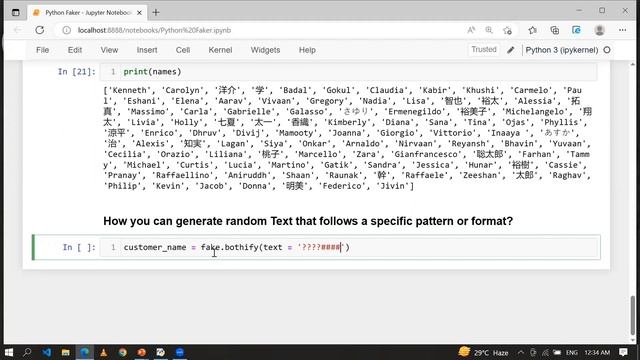This screenshot has height=360, width=640.
Task: Open the Windows Start menu
Action: 9,352
